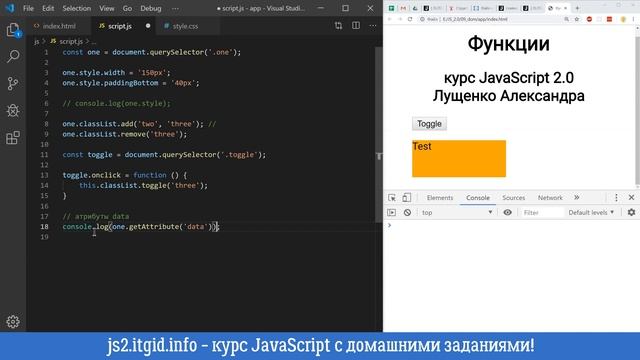Viewport: 640px width, 360px height.
Task: Click the zoom magnifier in address bar
Action: click(x=567, y=19)
